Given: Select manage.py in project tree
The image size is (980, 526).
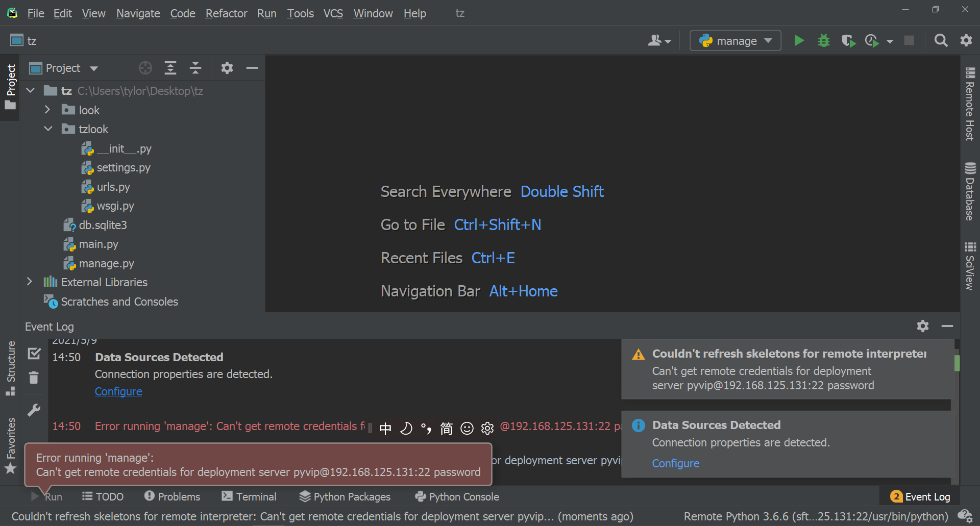Looking at the screenshot, I should pos(106,263).
